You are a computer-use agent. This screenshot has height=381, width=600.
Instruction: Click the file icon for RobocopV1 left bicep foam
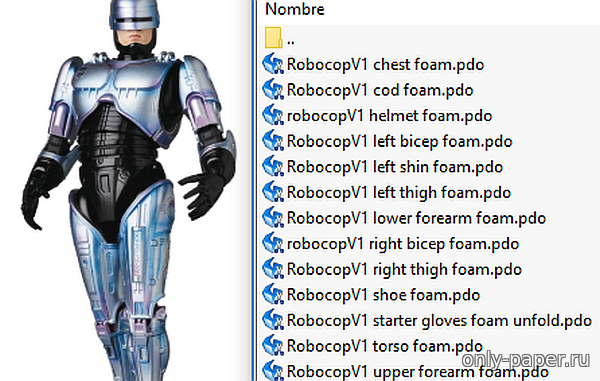(x=273, y=141)
